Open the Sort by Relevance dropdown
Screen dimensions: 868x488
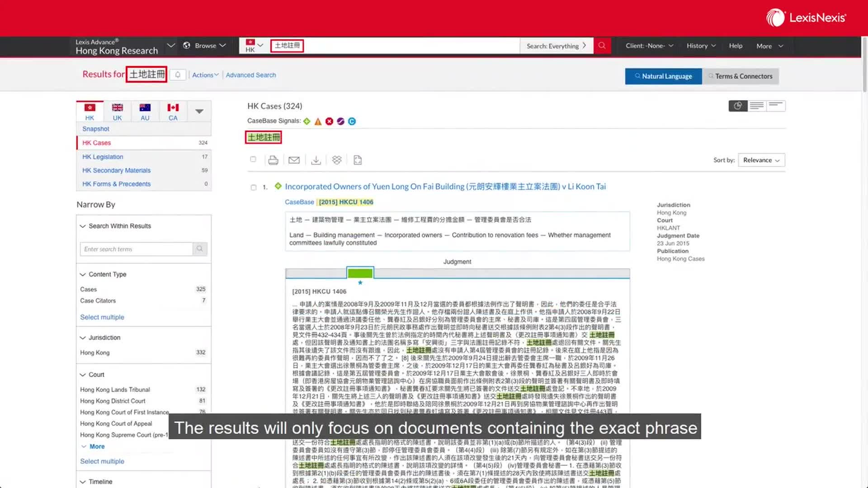tap(761, 160)
